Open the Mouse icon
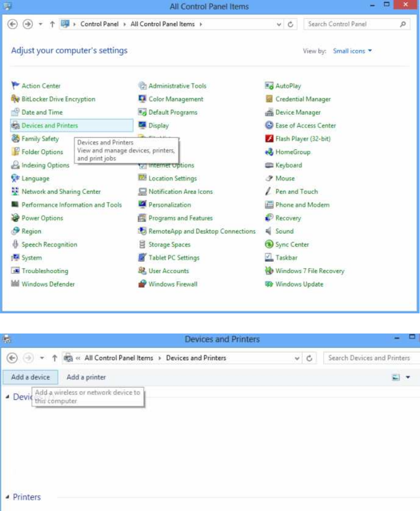Screen dimensions: 420x511 tap(269, 178)
